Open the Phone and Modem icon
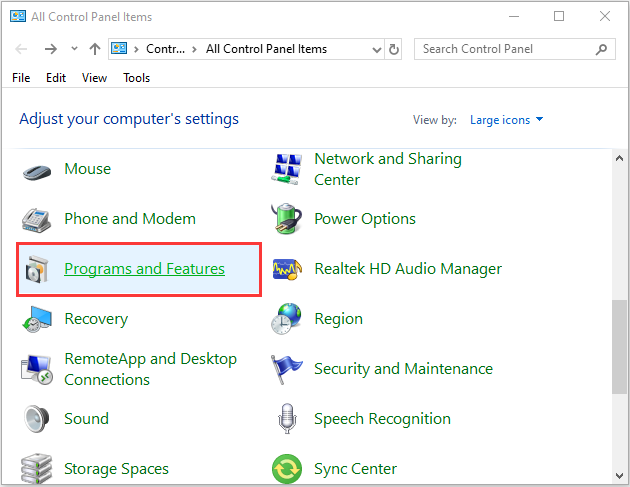This screenshot has width=630, height=487. [36, 220]
